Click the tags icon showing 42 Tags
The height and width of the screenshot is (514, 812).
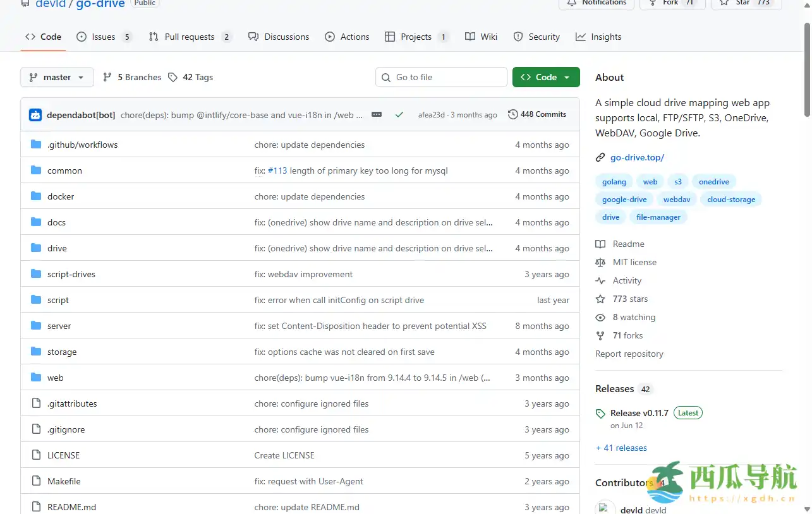pyautogui.click(x=173, y=77)
